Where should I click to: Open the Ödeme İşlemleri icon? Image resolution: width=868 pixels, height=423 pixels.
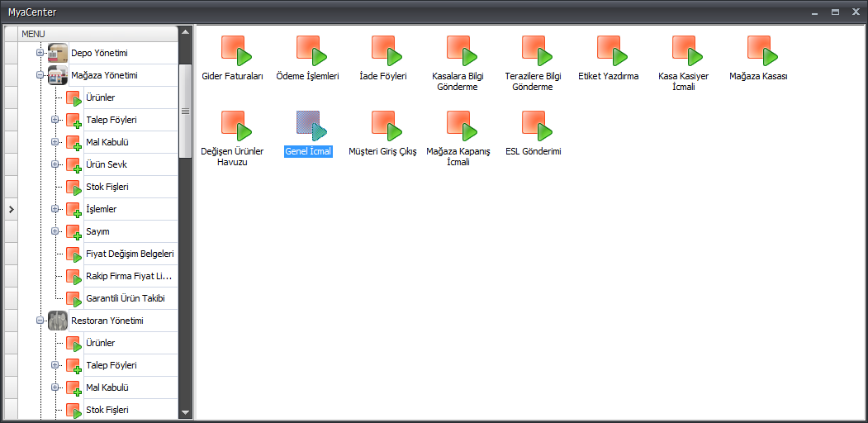pyautogui.click(x=311, y=51)
